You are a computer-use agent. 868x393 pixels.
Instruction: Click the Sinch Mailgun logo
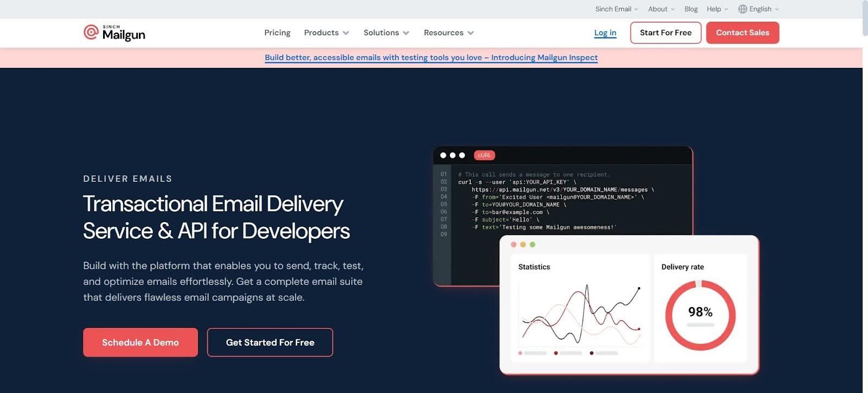[114, 33]
